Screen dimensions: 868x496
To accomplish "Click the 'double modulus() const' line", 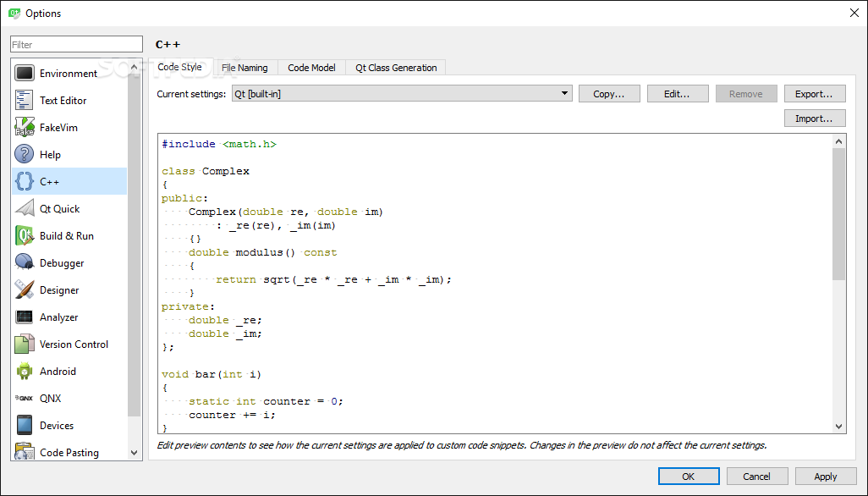I will 262,252.
